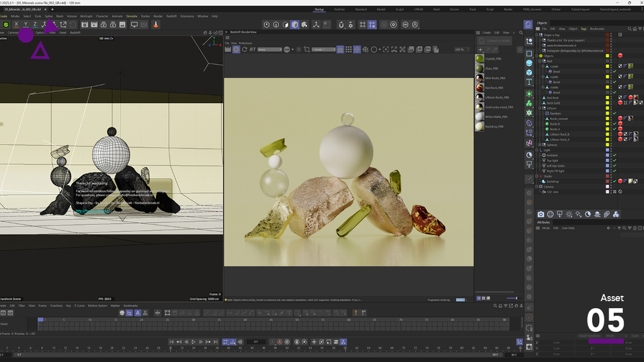This screenshot has height=362, width=644.
Task: Select the Gold rocky metal_PBR material swatch
Action: point(479,107)
